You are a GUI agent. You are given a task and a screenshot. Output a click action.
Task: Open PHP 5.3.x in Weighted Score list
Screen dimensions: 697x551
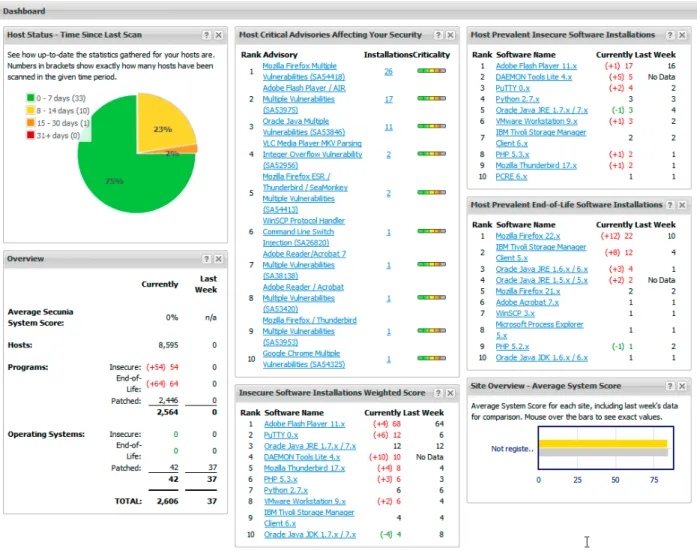click(280, 479)
